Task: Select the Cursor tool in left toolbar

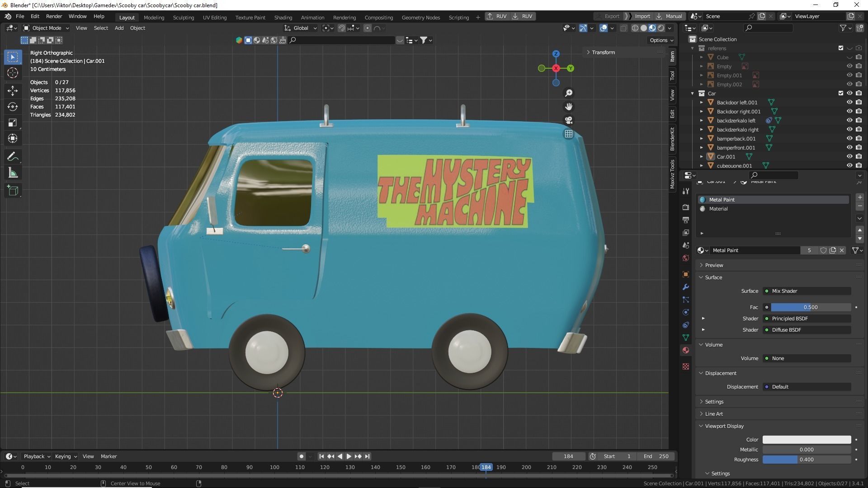Action: click(13, 73)
